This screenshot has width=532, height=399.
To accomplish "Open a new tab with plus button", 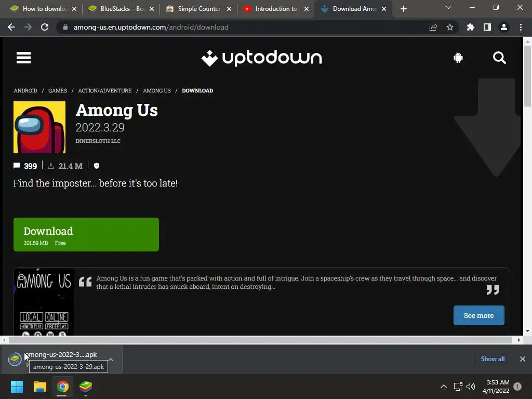I will point(403,9).
